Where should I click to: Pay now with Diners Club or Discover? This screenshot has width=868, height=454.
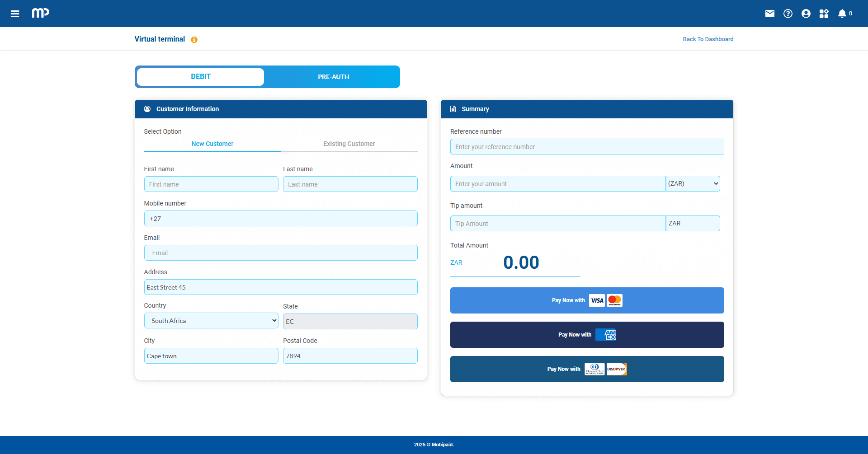click(587, 369)
